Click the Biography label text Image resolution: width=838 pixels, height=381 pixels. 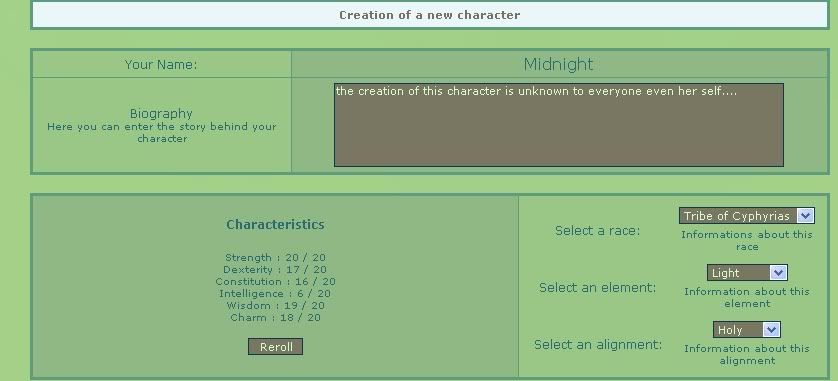pos(161,113)
